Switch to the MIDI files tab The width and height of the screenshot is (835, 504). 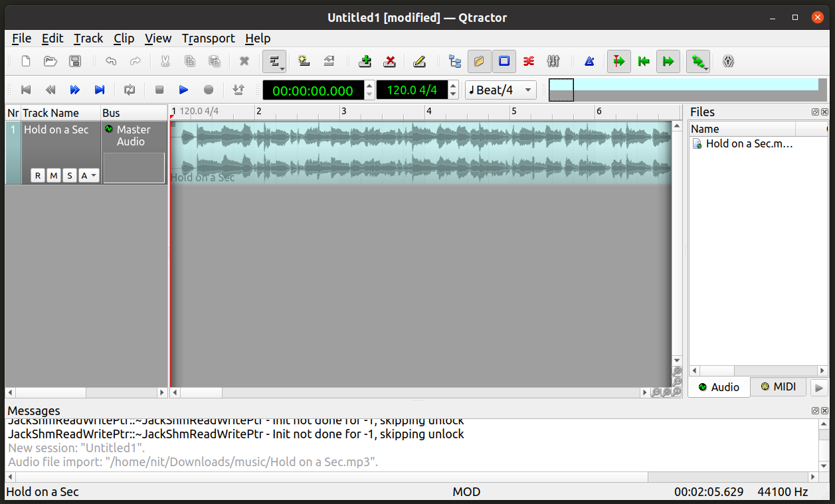pyautogui.click(x=778, y=386)
